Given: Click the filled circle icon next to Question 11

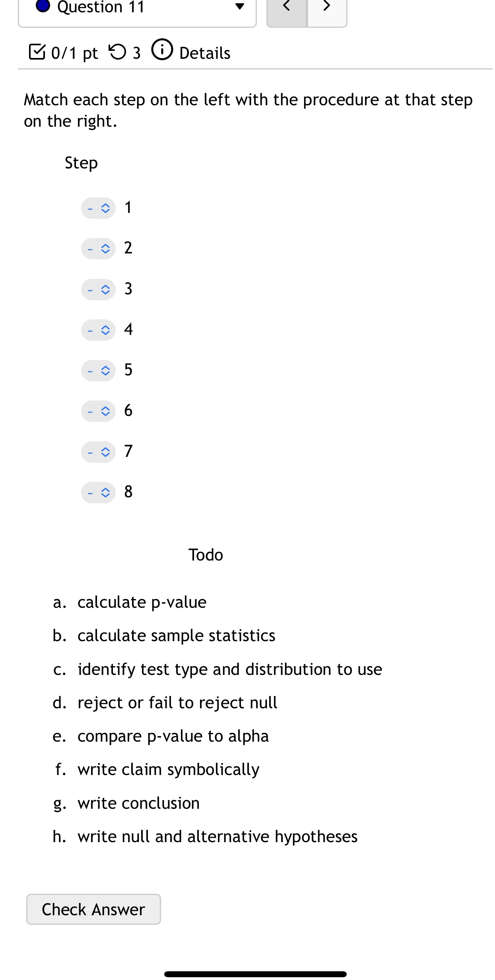Looking at the screenshot, I should point(43,6).
